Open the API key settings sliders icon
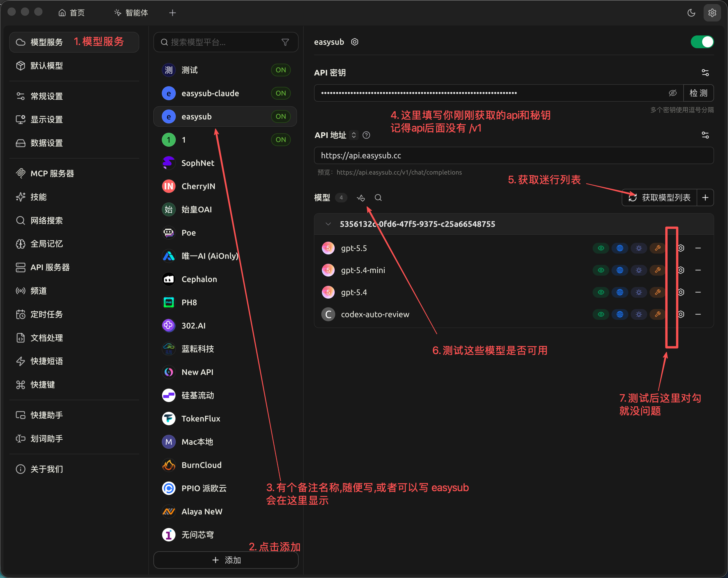 pos(705,73)
